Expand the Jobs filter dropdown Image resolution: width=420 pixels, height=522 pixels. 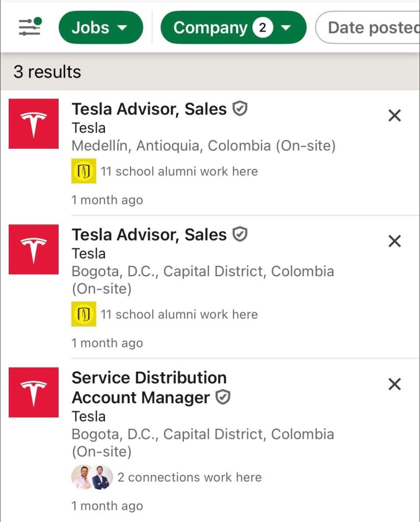[100, 28]
